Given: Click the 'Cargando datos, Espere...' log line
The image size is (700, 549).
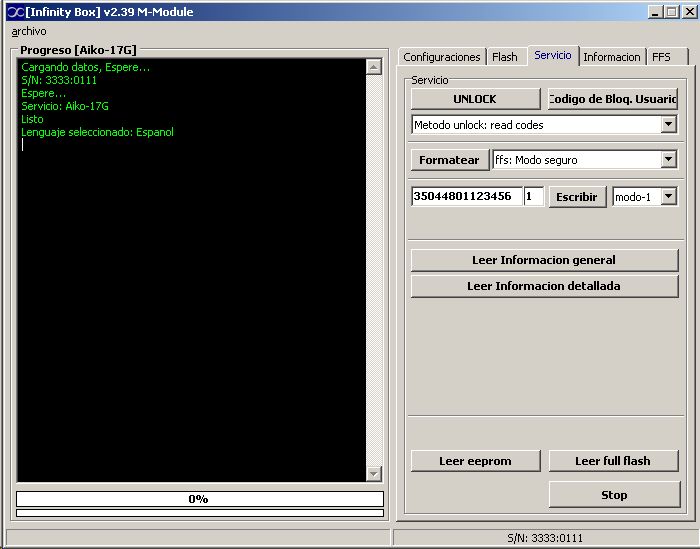Looking at the screenshot, I should coord(86,67).
